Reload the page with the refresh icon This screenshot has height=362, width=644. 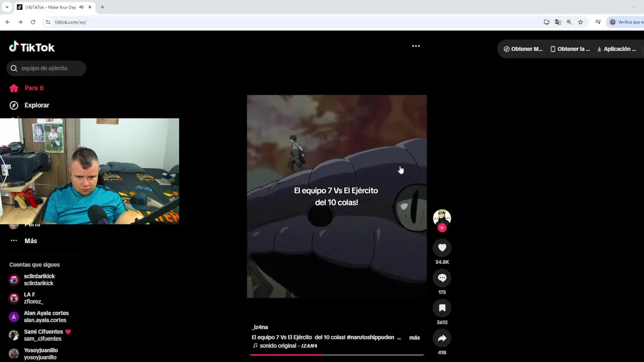(33, 22)
